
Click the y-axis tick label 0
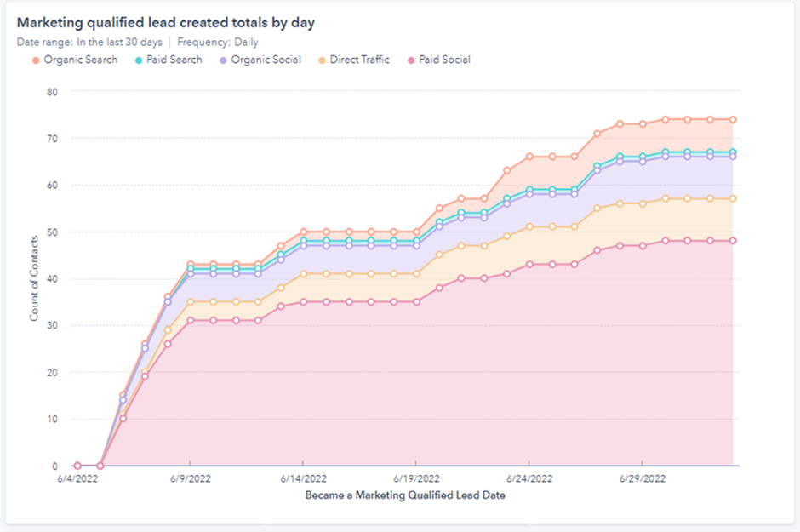tap(54, 466)
